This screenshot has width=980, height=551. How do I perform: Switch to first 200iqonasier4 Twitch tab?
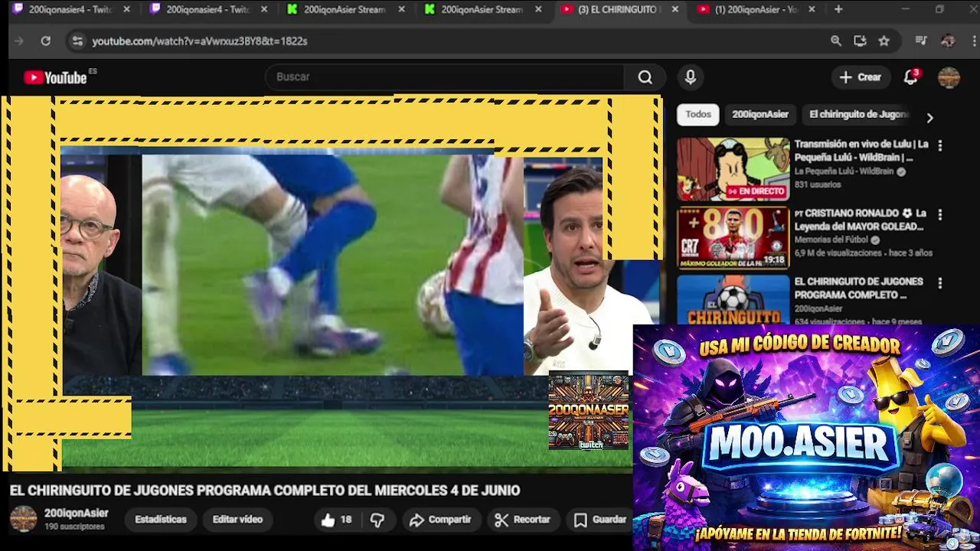click(x=70, y=9)
